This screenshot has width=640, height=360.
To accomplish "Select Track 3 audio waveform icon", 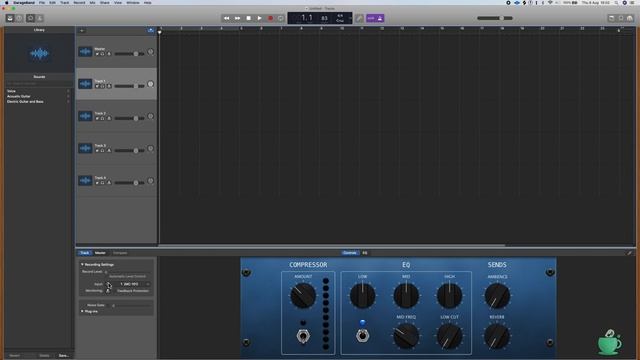I will point(85,149).
